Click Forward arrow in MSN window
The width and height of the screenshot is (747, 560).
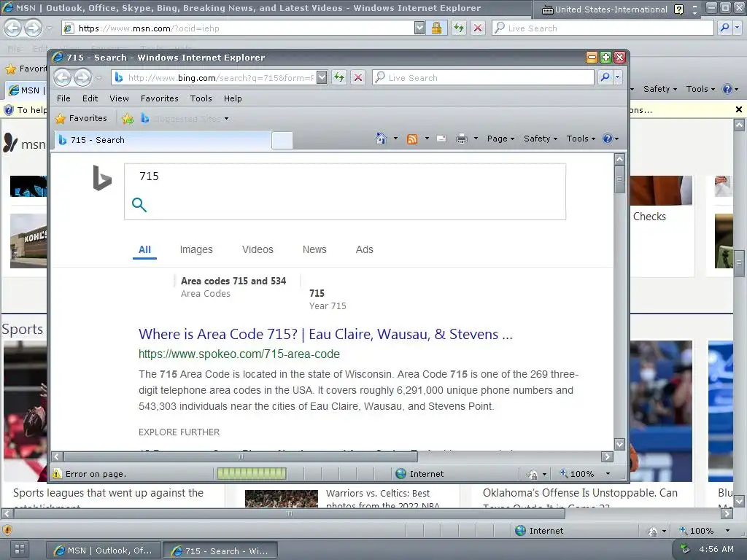tap(33, 28)
